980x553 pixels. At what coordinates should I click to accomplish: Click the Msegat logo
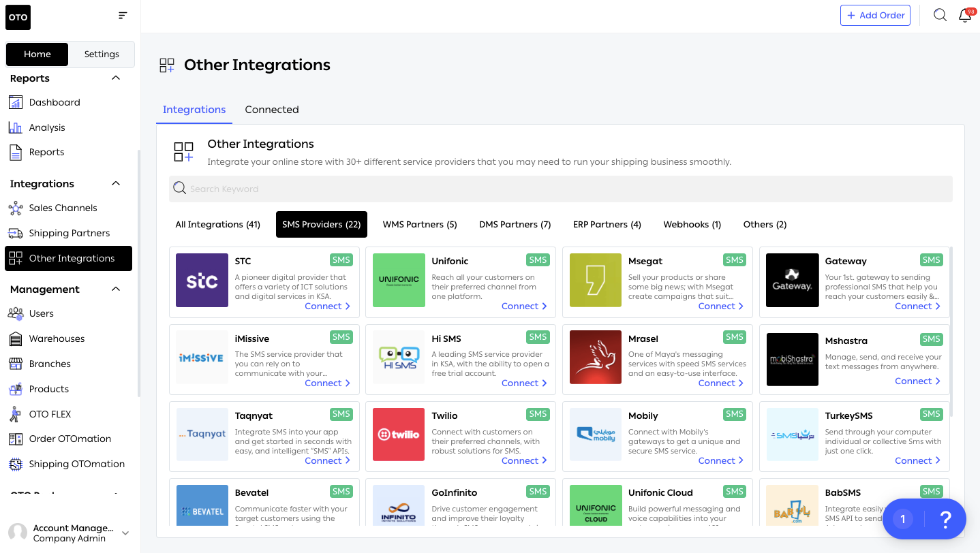tap(596, 280)
